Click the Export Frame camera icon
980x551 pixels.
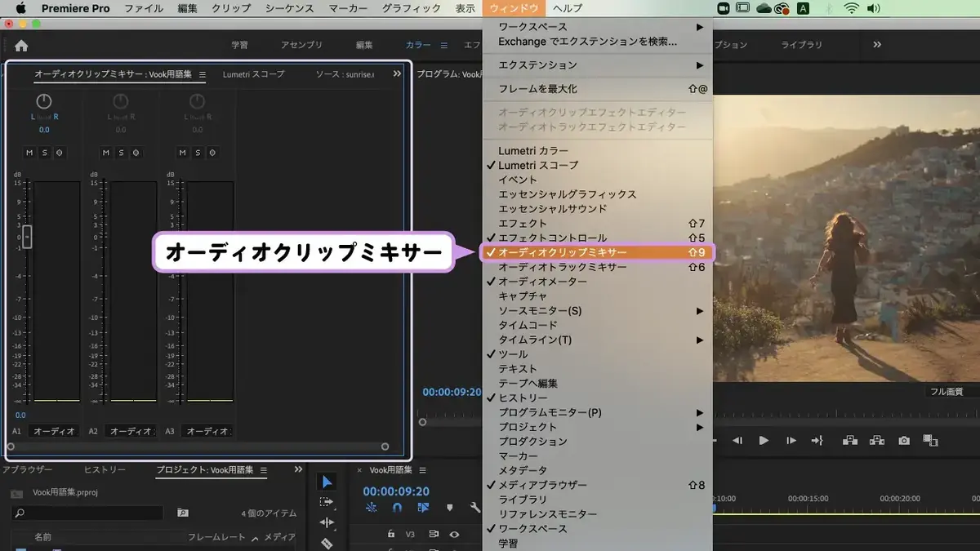coord(904,440)
